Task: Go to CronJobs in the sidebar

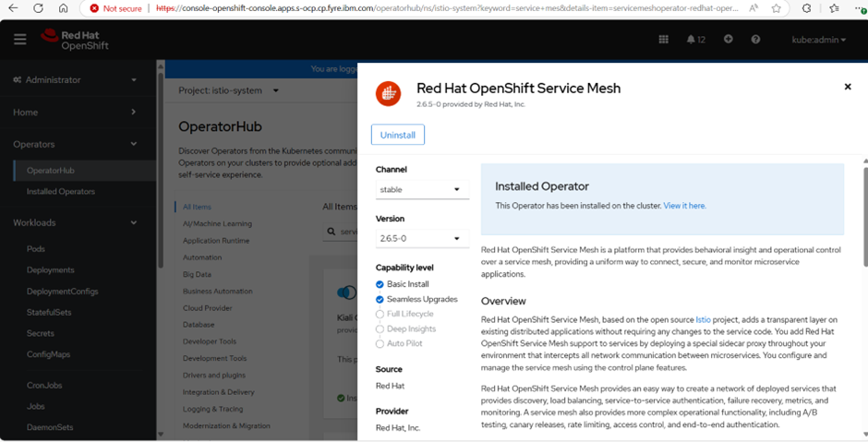Action: [x=44, y=385]
